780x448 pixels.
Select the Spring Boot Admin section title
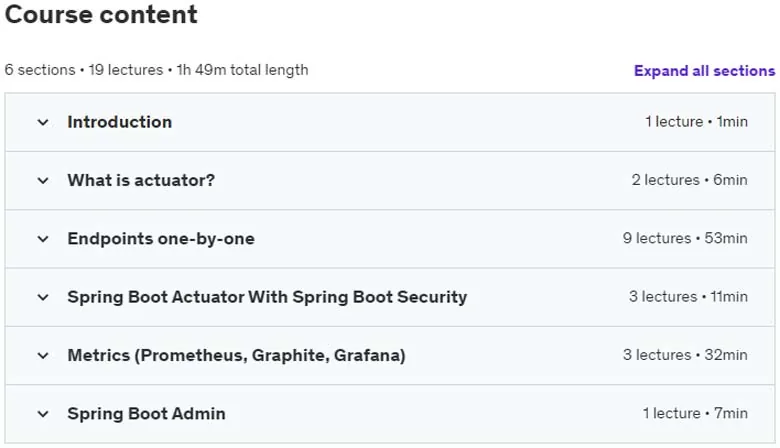[147, 413]
